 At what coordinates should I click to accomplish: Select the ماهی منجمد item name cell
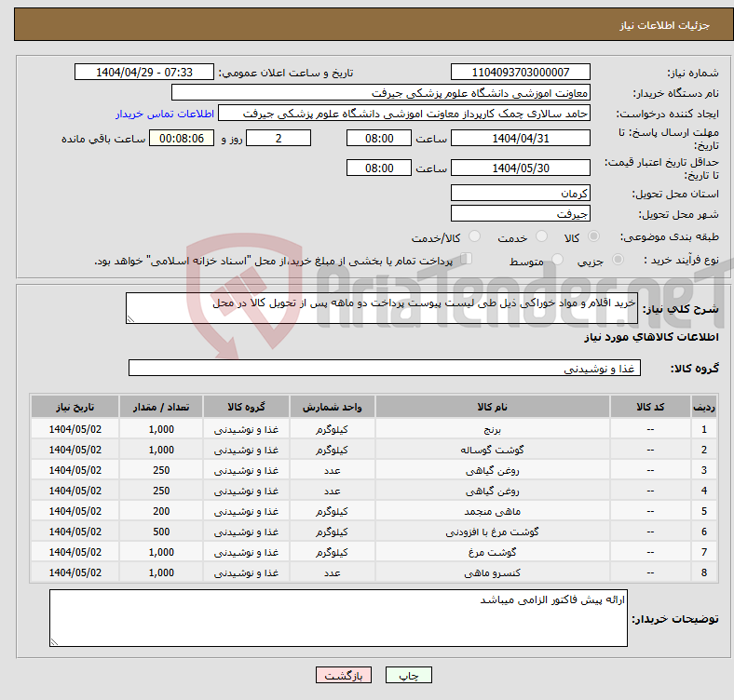[492, 511]
